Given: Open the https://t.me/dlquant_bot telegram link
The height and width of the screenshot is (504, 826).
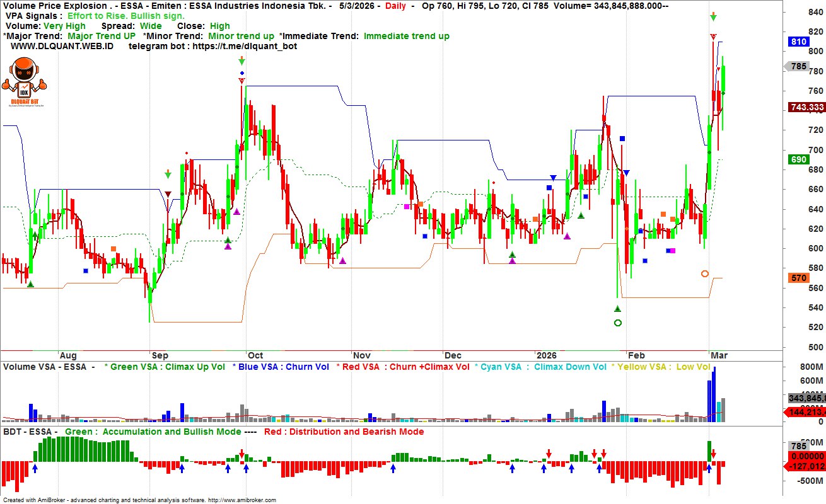Looking at the screenshot, I should click(245, 46).
